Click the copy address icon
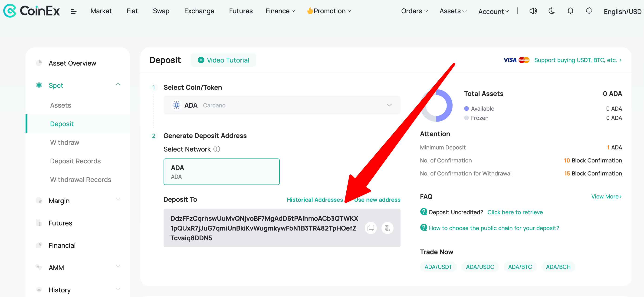 371,228
